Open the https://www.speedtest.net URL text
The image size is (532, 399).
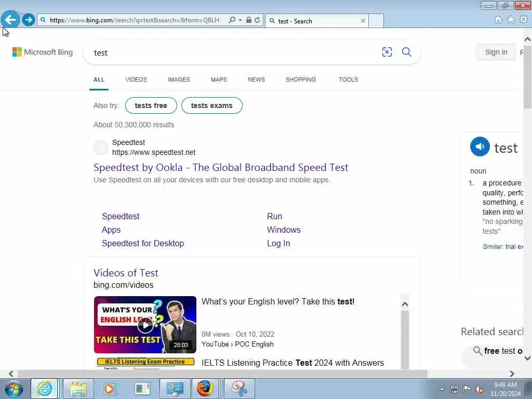154,152
